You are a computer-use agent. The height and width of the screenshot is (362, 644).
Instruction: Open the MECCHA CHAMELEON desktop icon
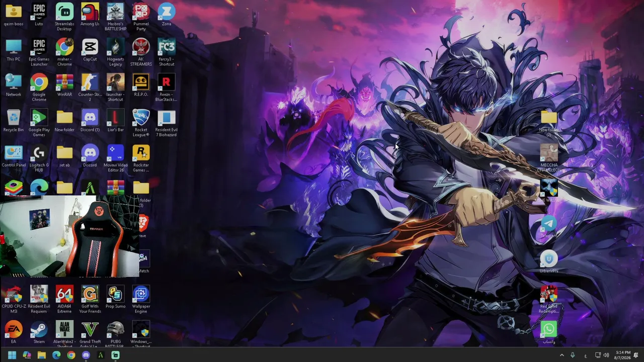[548, 158]
